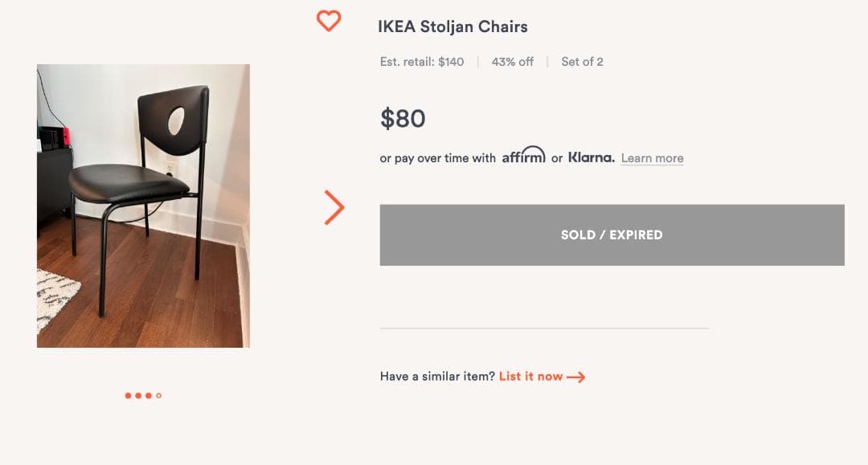Click the IKEA Stoljan Chairs title
This screenshot has width=868, height=465.
pos(452,27)
